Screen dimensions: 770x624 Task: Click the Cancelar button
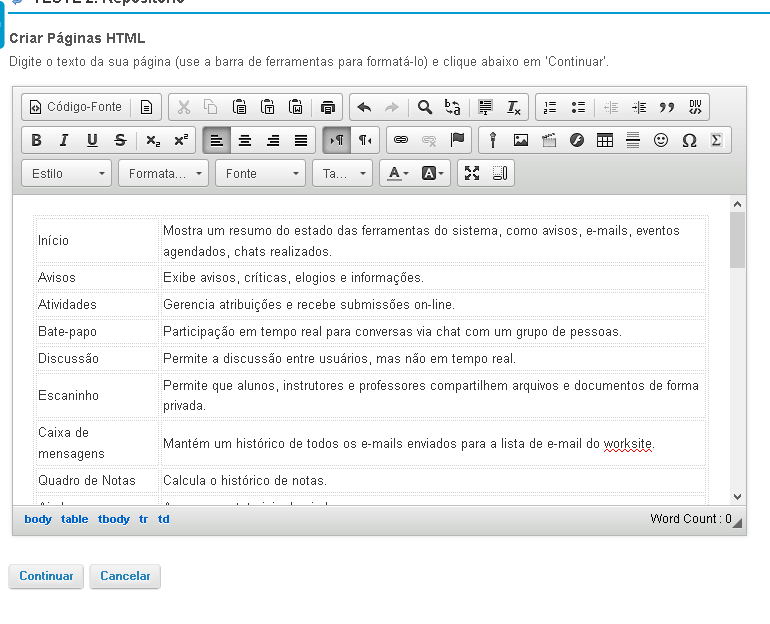(125, 576)
